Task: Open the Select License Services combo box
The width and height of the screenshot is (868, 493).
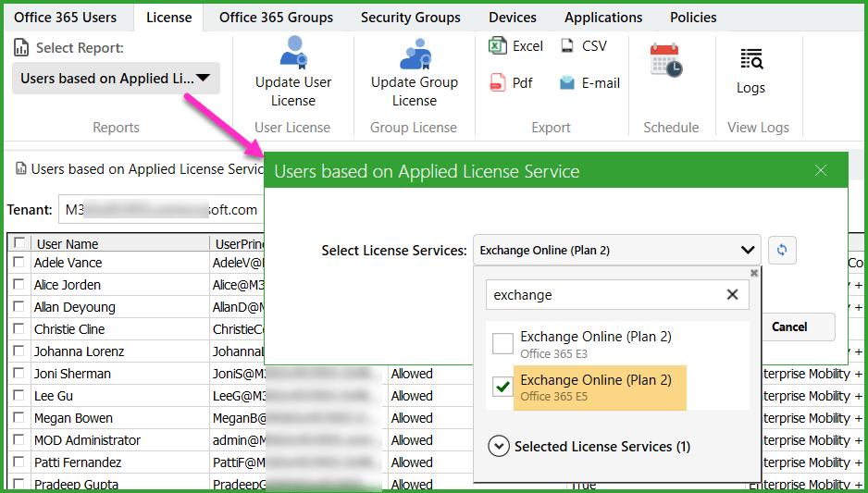Action: point(617,250)
